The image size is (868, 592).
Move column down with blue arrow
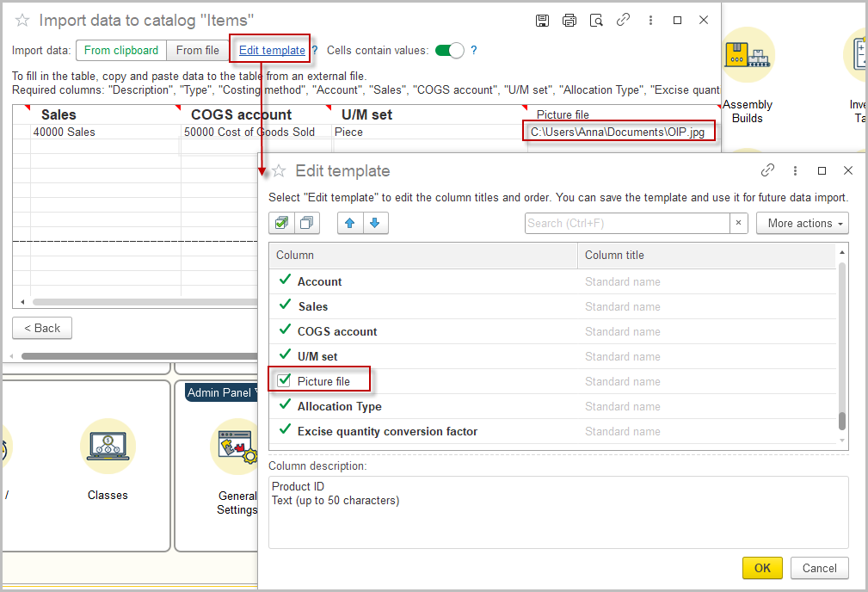tap(375, 224)
